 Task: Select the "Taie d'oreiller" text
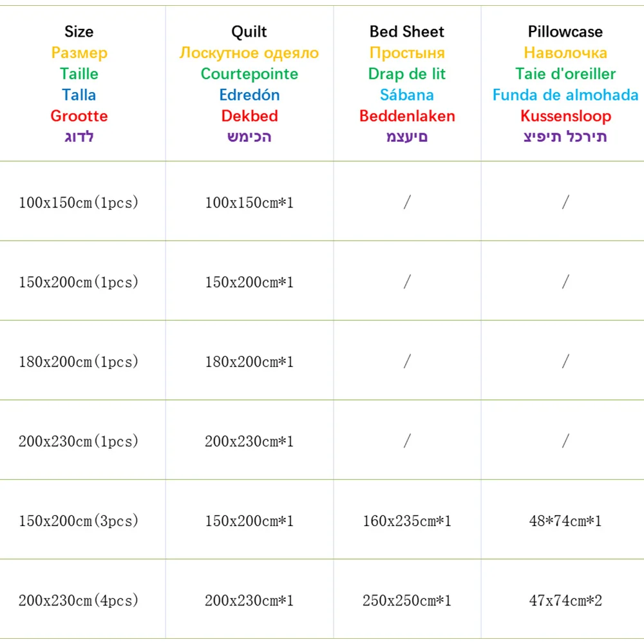pyautogui.click(x=565, y=73)
